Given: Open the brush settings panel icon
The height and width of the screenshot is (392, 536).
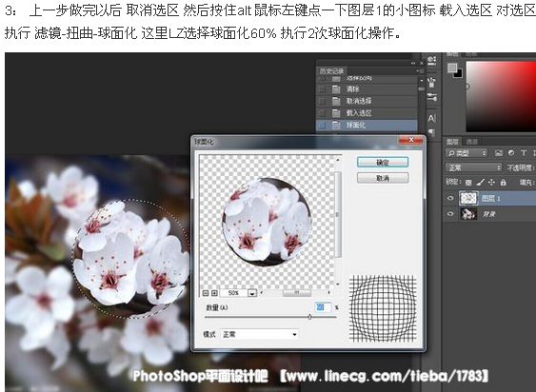Looking at the screenshot, I should point(431,97).
